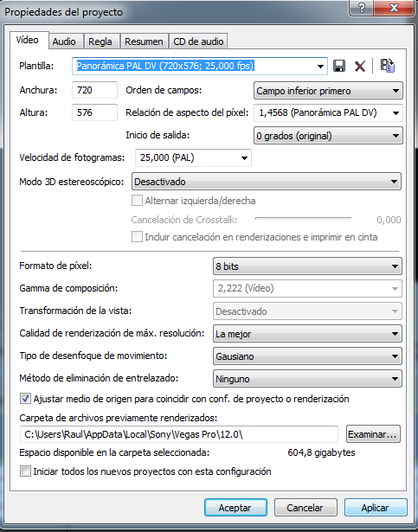Click the Aceptar button
Image resolution: width=418 pixels, height=532 pixels.
tap(235, 508)
